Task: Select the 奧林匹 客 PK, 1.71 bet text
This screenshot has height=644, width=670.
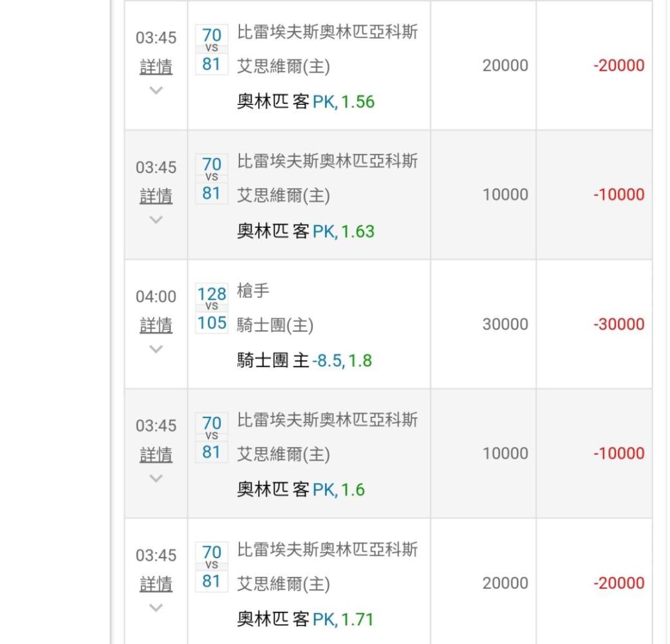Action: point(306,619)
